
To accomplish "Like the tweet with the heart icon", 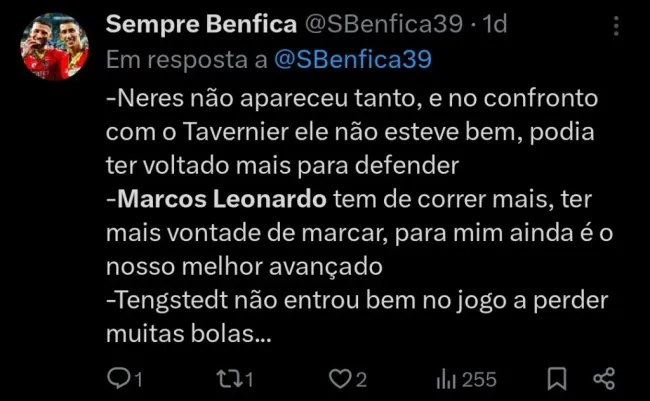I will pos(343,379).
